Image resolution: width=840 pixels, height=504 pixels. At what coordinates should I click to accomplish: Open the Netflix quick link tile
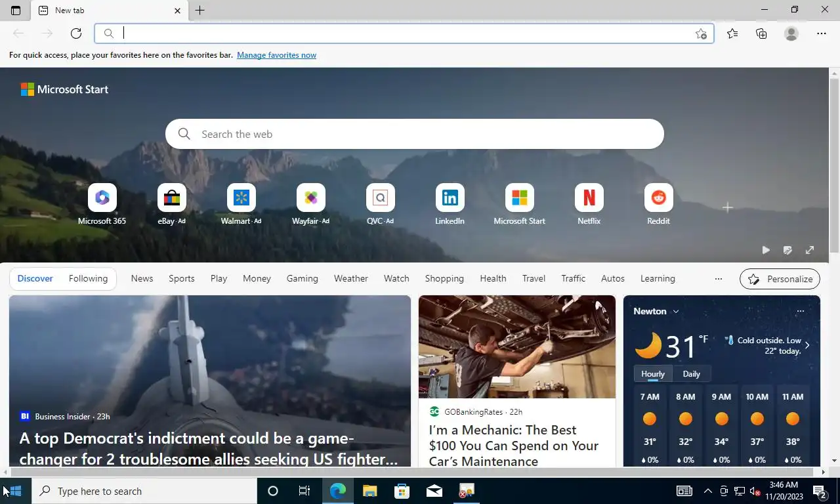(589, 205)
